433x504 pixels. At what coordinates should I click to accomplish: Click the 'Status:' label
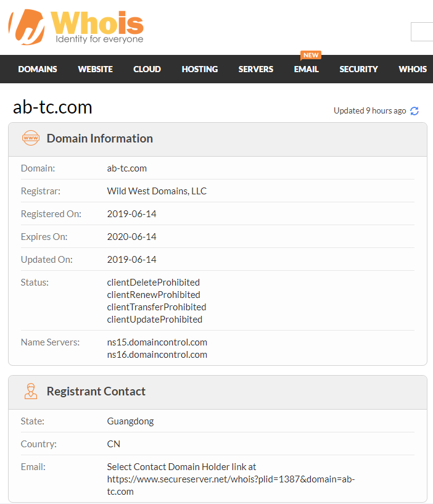point(35,283)
